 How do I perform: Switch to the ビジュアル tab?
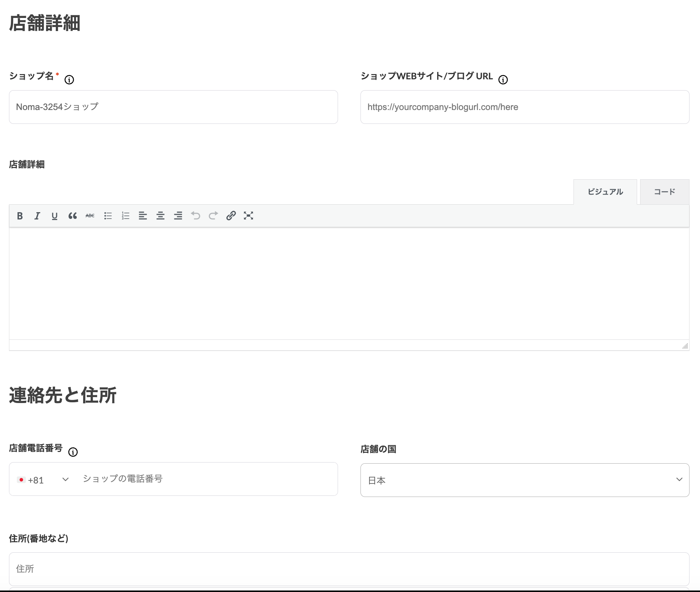tap(605, 192)
